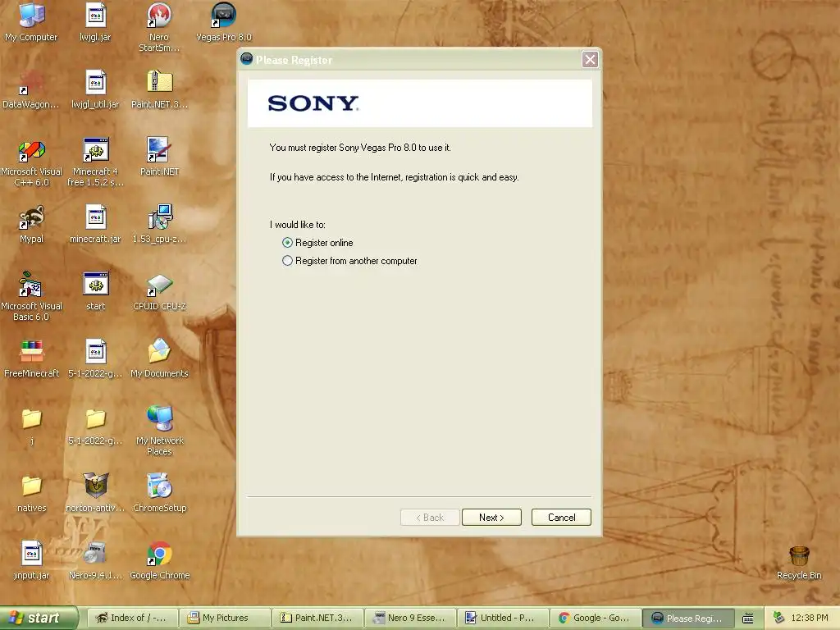Switch to Nero 9 Essentials taskbar item
Screen dimensions: 840x630
click(x=410, y=618)
